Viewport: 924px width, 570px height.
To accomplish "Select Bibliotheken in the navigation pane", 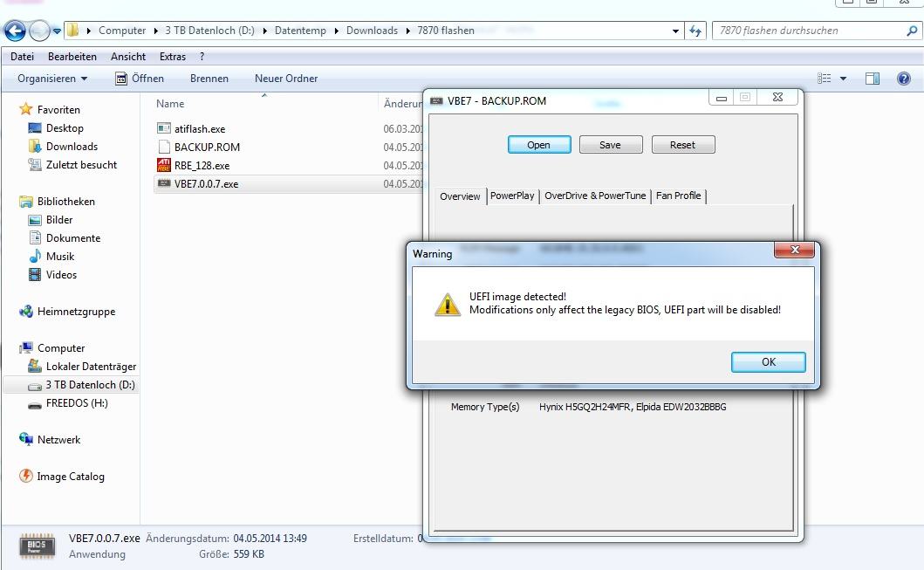I will pyautogui.click(x=65, y=201).
